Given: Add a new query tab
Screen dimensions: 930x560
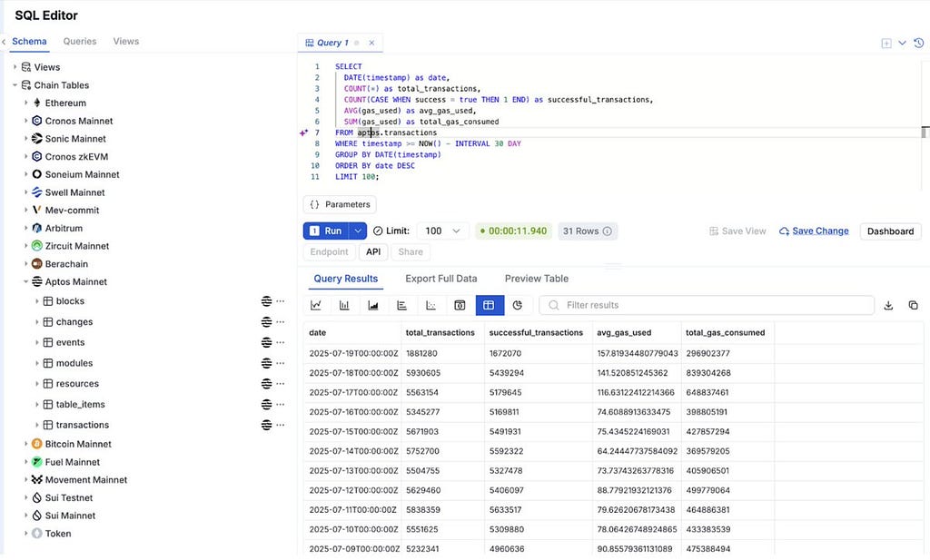Looking at the screenshot, I should click(x=886, y=44).
